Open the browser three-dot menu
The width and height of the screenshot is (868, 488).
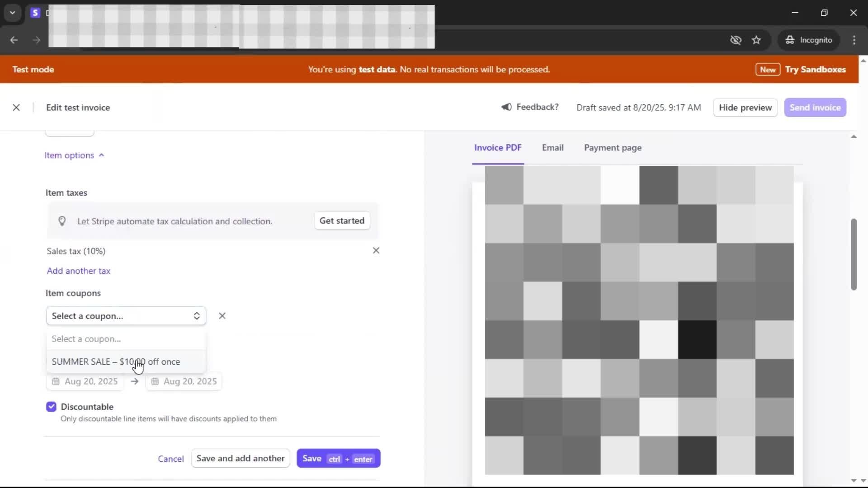854,40
